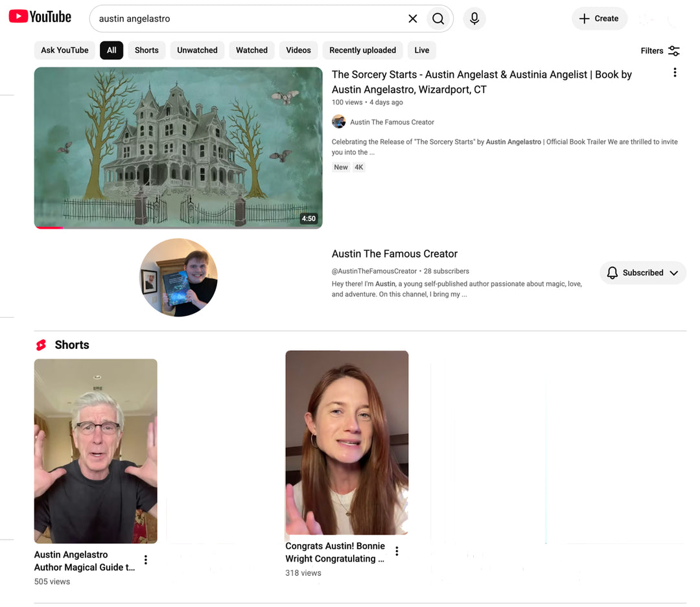
Task: Click the 100 views 4 days ago text
Action: coord(367,102)
